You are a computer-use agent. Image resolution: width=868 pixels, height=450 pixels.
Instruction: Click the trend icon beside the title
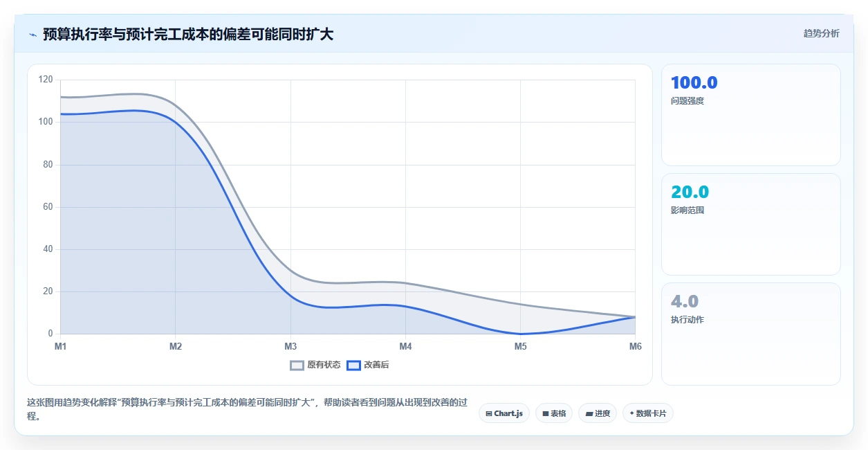(x=33, y=34)
